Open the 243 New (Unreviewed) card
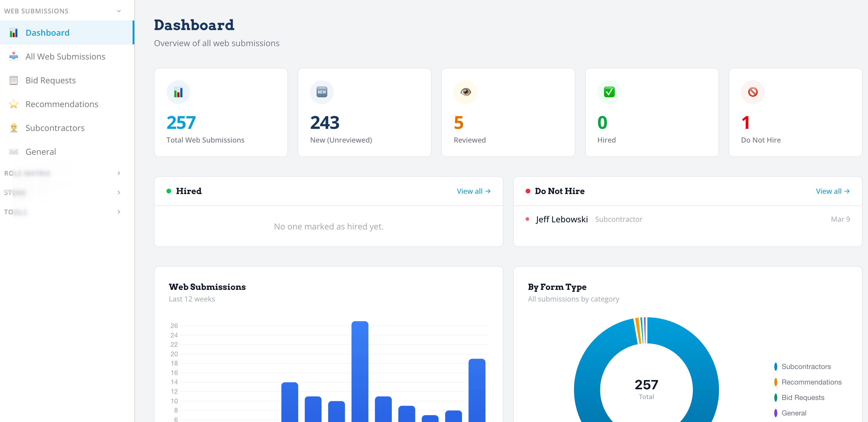The width and height of the screenshot is (868, 422). tap(364, 112)
